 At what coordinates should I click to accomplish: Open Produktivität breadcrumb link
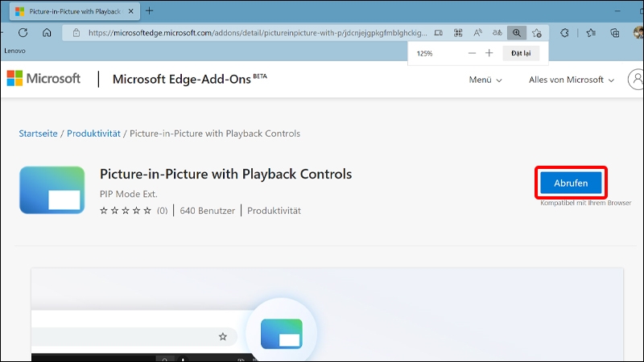tap(93, 134)
